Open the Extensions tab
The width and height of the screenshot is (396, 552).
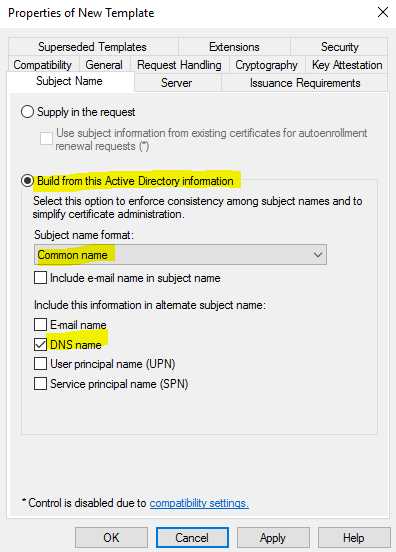point(234,46)
